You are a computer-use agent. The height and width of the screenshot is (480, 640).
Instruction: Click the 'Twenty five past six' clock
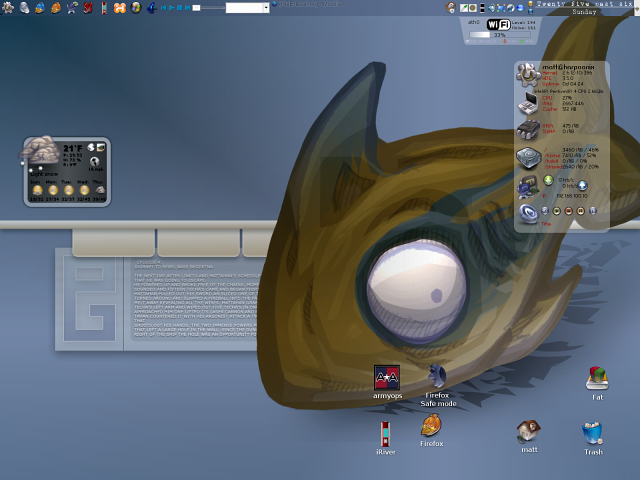(584, 4)
